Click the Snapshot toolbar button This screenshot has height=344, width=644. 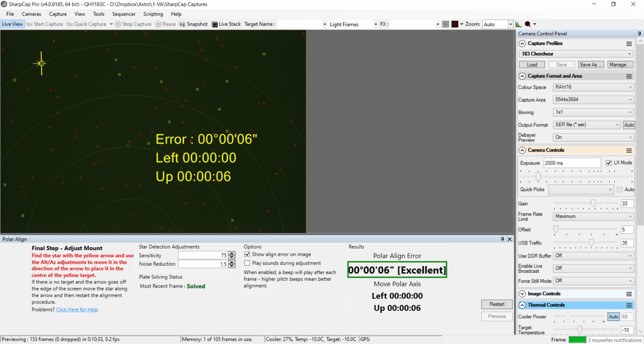point(194,24)
